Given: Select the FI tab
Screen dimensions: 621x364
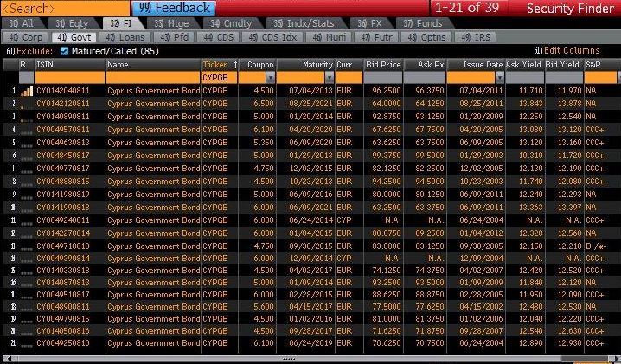Looking at the screenshot, I should click(x=122, y=23).
